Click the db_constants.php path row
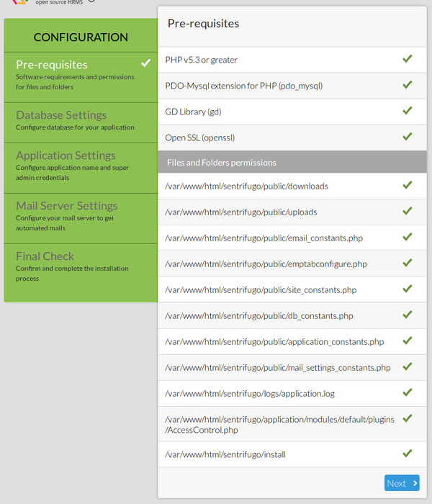Viewport: 432px width, 504px height. (259, 315)
